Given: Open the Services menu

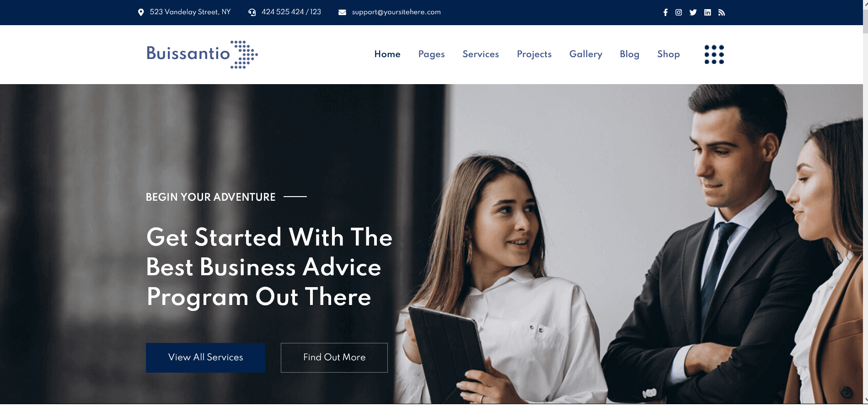Looking at the screenshot, I should tap(481, 54).
